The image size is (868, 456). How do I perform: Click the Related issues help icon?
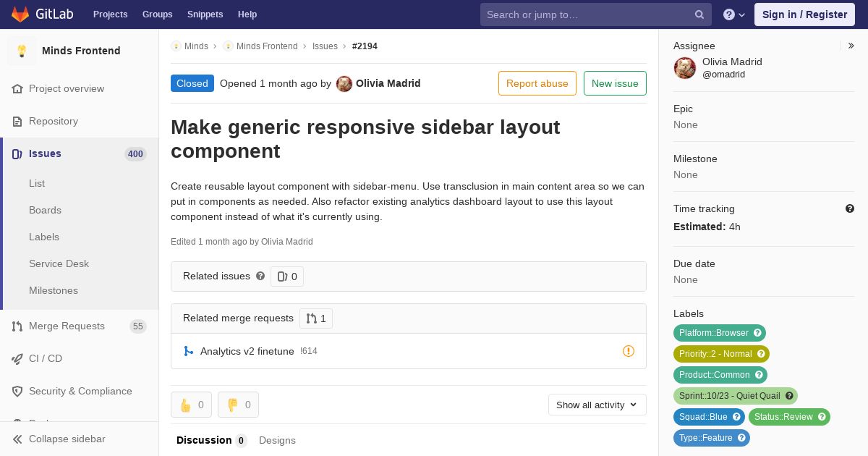260,276
